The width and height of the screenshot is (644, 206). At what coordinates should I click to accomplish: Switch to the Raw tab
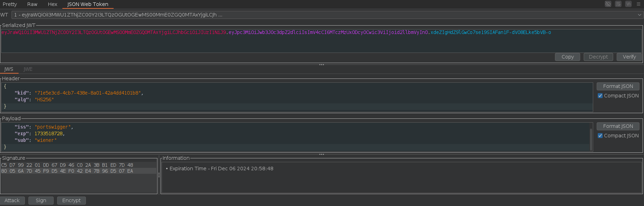[32, 4]
